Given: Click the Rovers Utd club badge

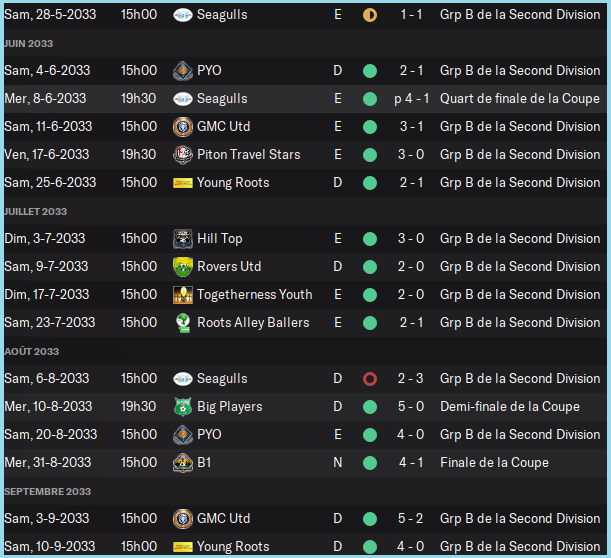Looking at the screenshot, I should [182, 267].
